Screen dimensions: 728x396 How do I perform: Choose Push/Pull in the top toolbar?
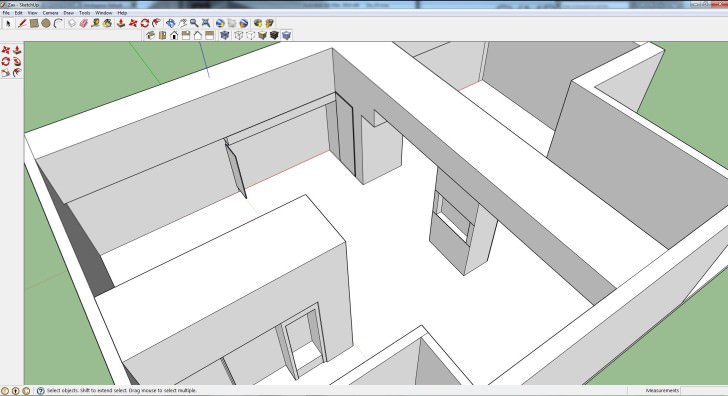coord(121,23)
